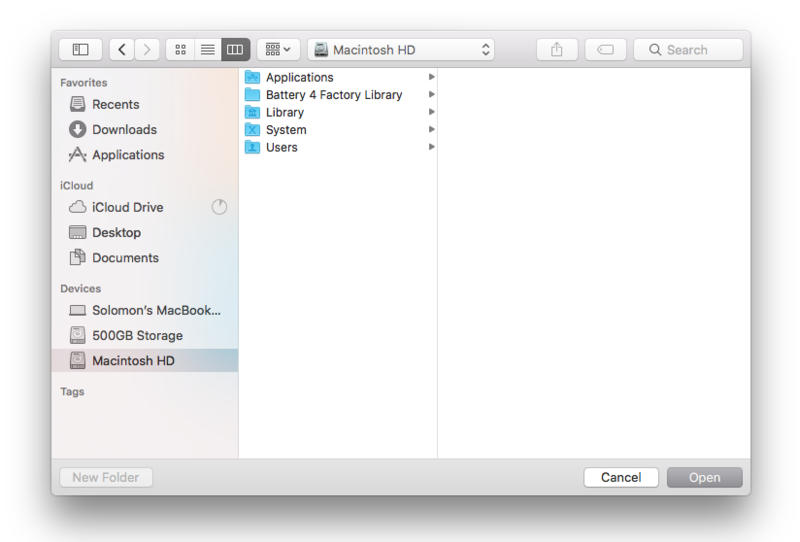Viewport: 800px width, 542px height.
Task: Click the Macintosh HD sidebar disk icon
Action: pyautogui.click(x=78, y=360)
